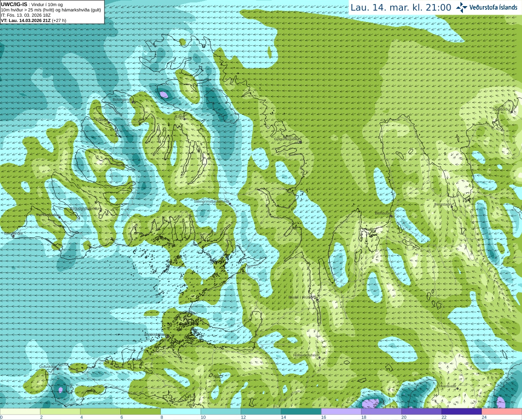This screenshot has width=522, height=420.
Task: Click the 14–16 m/s dark teal scale swatch
Action: click(301, 411)
